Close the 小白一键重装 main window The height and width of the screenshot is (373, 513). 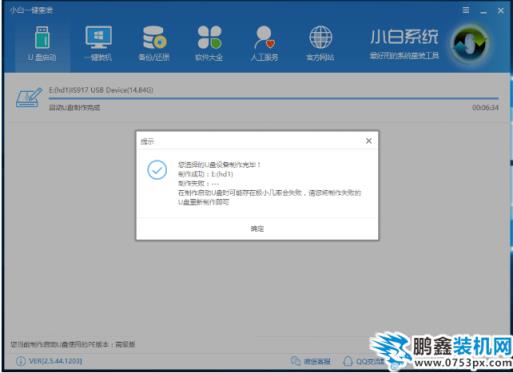pos(501,11)
